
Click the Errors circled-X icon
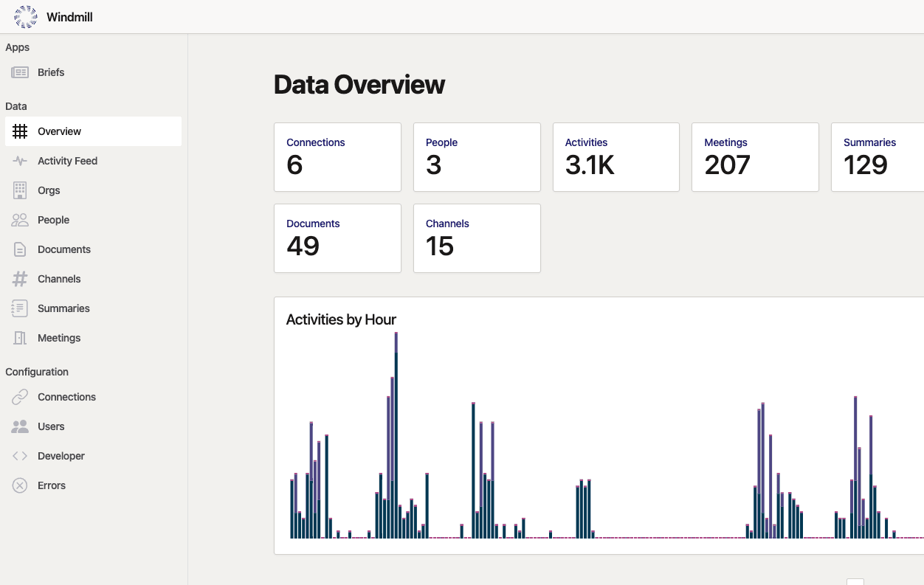pyautogui.click(x=20, y=485)
